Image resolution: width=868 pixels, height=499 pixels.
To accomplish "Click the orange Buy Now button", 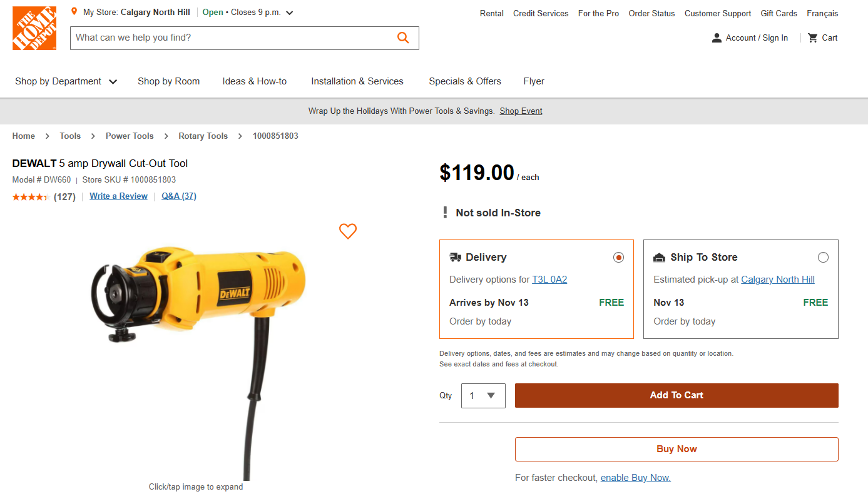I will [677, 448].
